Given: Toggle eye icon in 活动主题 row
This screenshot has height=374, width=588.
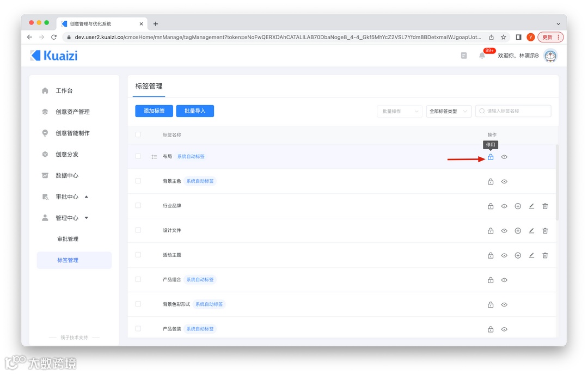Looking at the screenshot, I should click(x=504, y=255).
